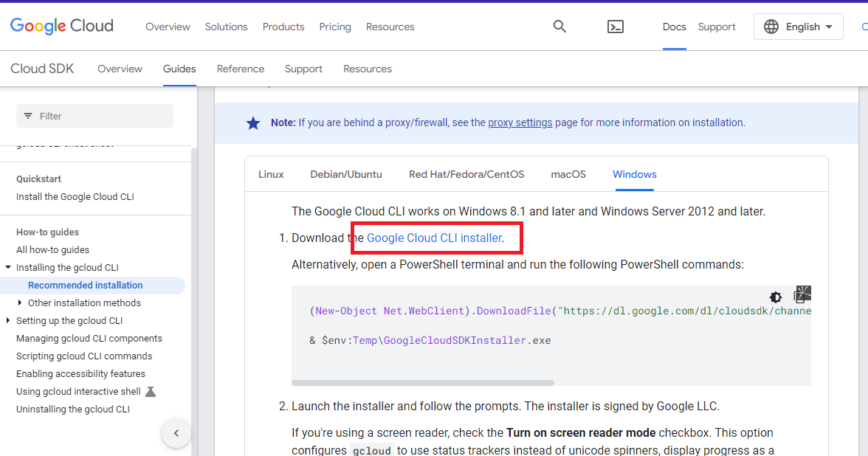Click the New-Object Net.WebClient code line

(560, 311)
